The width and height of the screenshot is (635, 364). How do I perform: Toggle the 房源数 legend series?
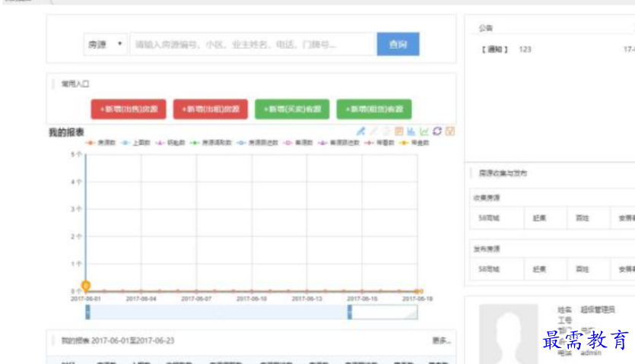coord(101,143)
